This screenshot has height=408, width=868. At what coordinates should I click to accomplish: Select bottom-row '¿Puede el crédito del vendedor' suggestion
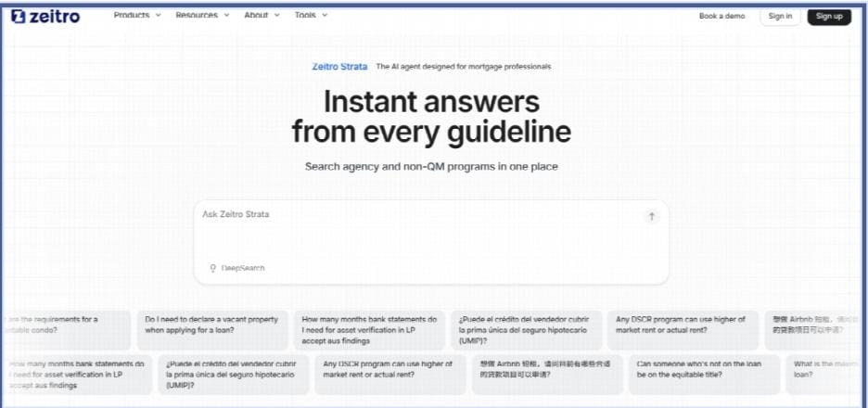[x=234, y=375]
